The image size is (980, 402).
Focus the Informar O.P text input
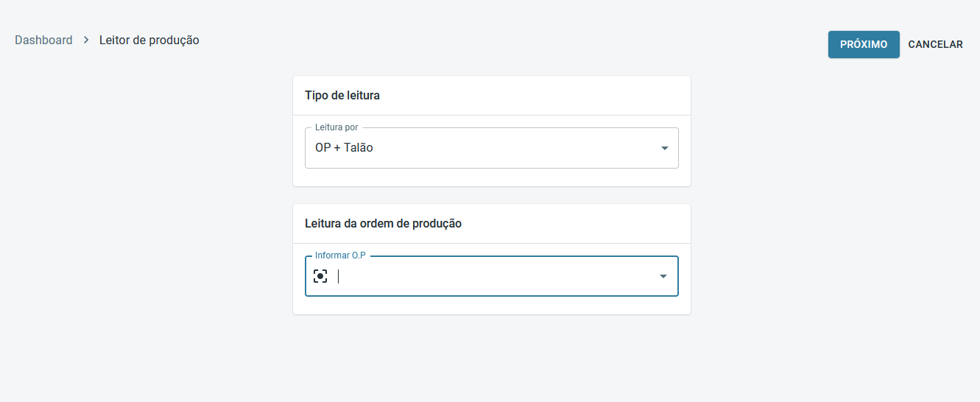(x=493, y=276)
